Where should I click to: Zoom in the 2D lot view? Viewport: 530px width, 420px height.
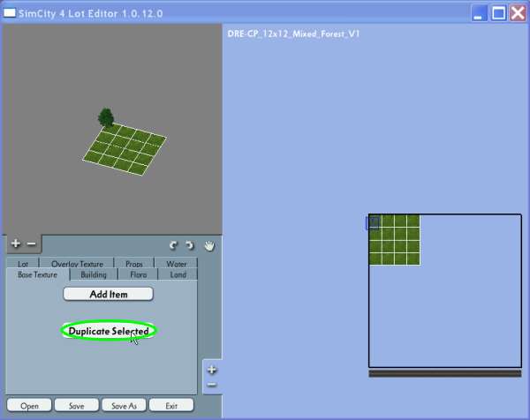(x=212, y=370)
